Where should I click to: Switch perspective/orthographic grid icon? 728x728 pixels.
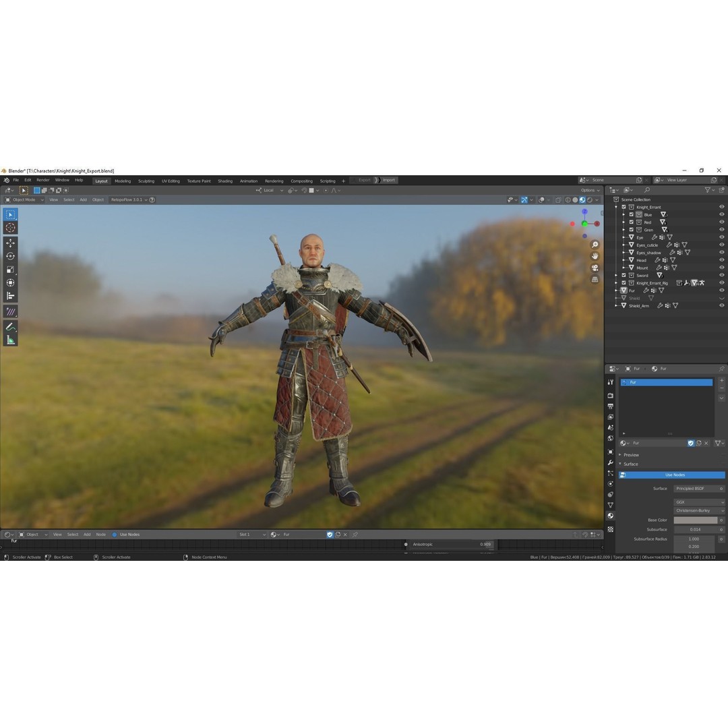click(595, 280)
